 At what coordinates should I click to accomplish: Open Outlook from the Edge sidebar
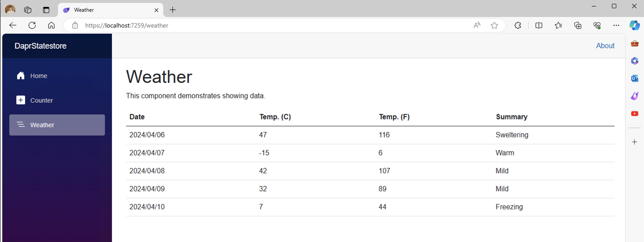click(x=634, y=79)
